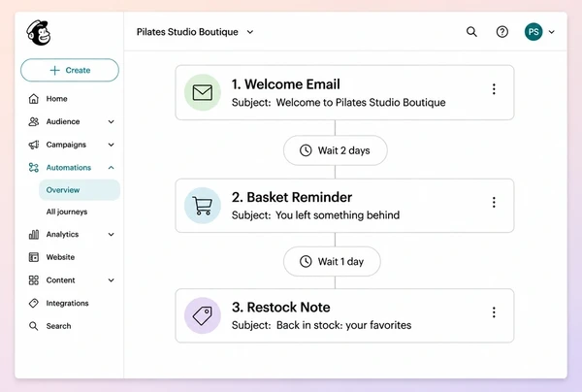The width and height of the screenshot is (582, 392).
Task: Click the clock icon in Wait 1 day
Action: click(x=306, y=261)
